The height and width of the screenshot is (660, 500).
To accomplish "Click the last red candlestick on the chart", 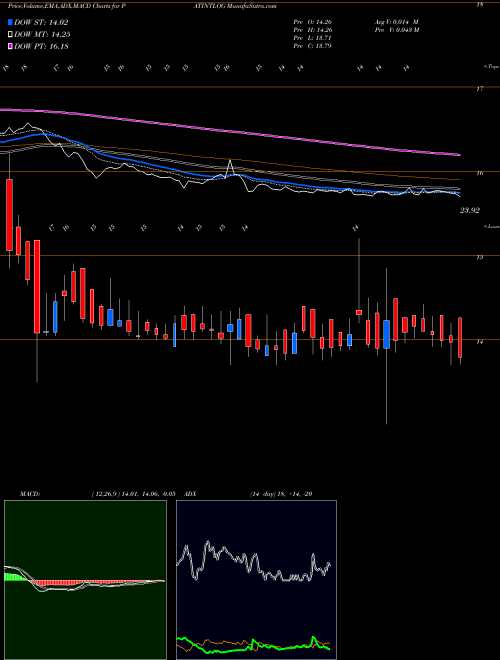I will click(x=460, y=338).
